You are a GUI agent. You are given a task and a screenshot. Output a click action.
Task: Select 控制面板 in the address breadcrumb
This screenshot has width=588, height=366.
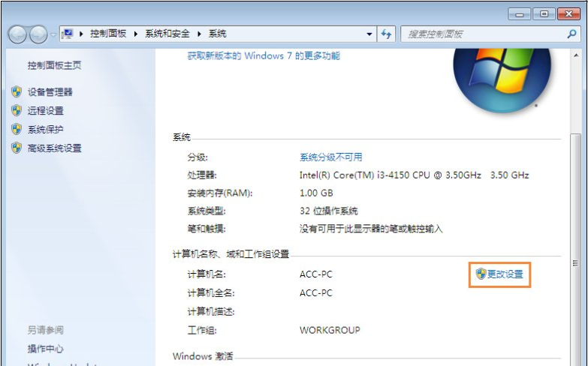(108, 34)
